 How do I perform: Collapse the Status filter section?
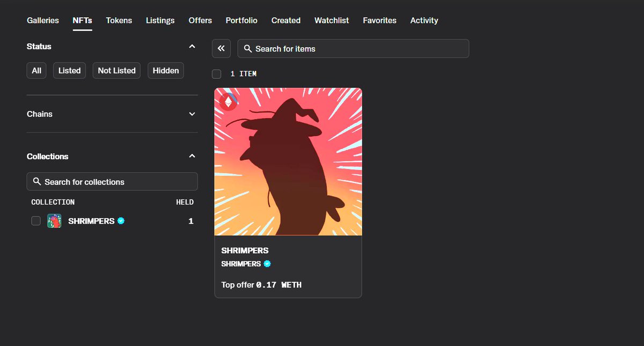[192, 47]
